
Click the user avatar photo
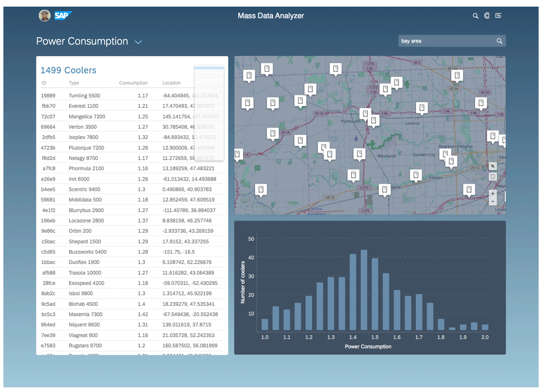coord(45,16)
